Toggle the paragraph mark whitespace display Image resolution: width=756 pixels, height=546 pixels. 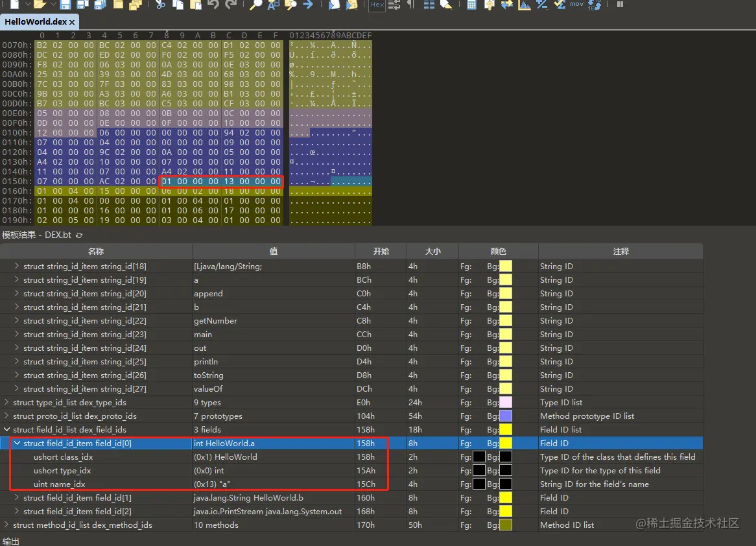(x=411, y=5)
